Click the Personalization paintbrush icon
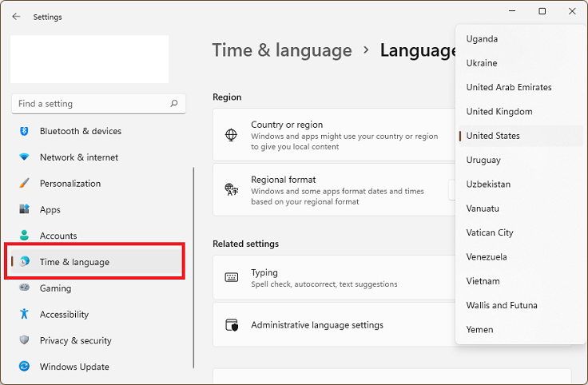 click(25, 184)
